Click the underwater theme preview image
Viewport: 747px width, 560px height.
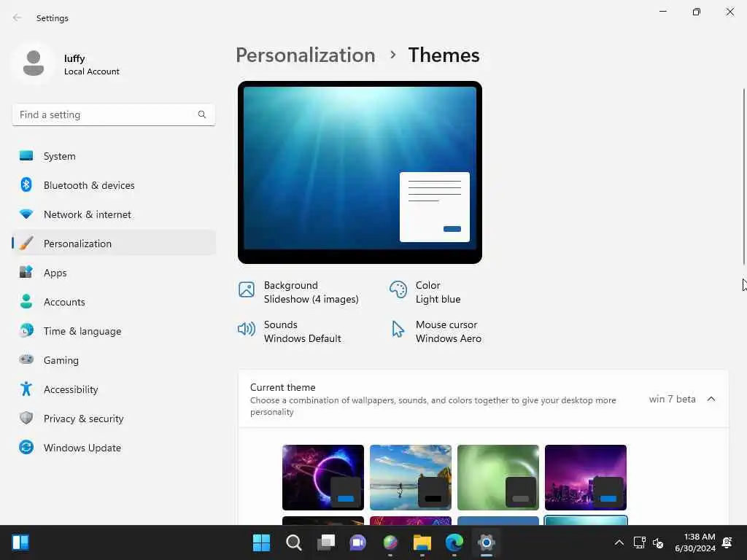pos(360,172)
